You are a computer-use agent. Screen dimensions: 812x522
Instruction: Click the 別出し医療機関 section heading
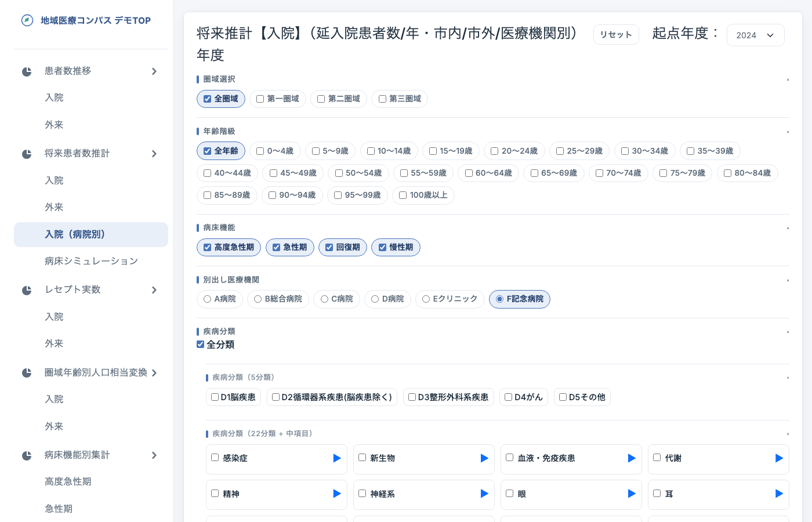(x=231, y=280)
